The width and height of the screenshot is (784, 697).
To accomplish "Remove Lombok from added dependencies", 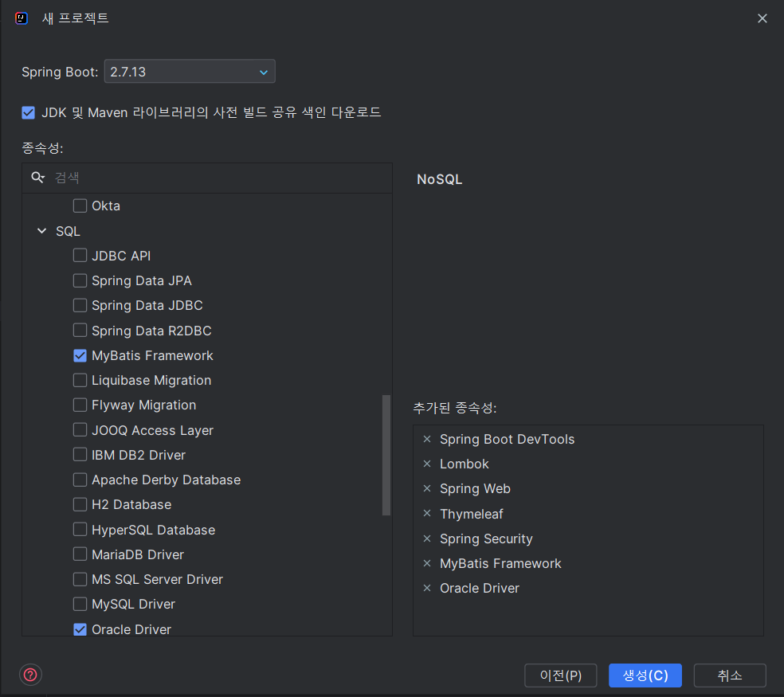I will pyautogui.click(x=427, y=464).
